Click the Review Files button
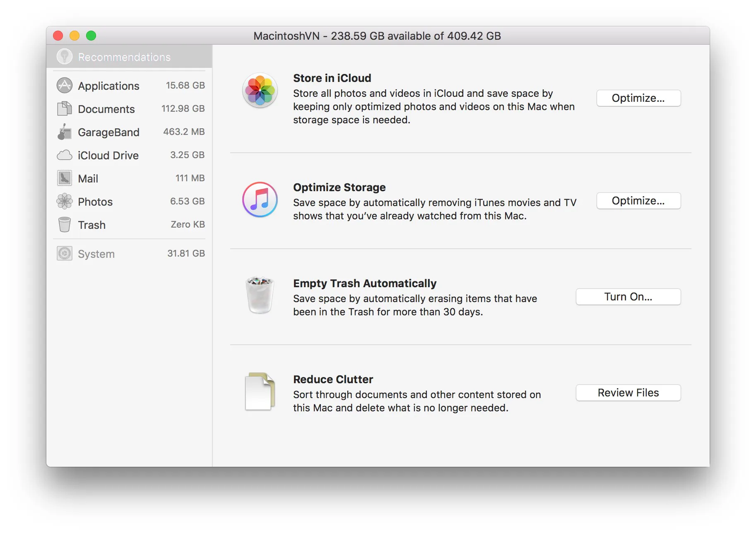Image resolution: width=756 pixels, height=533 pixels. (628, 393)
